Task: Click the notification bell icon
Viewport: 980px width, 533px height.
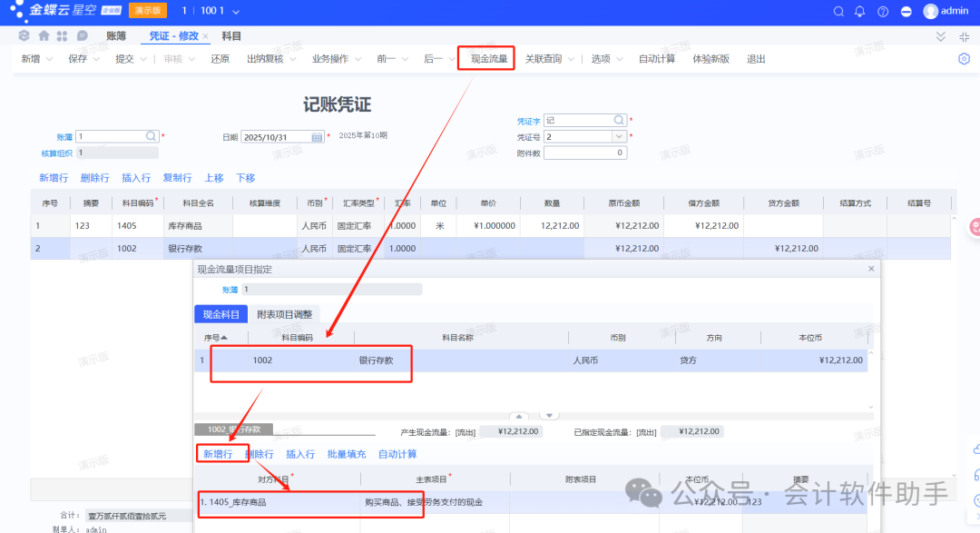Action: pos(860,11)
